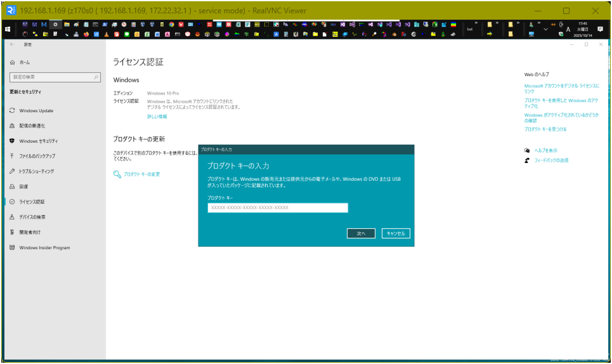
Task: Go back using the Settings back arrow
Action: 12,44
